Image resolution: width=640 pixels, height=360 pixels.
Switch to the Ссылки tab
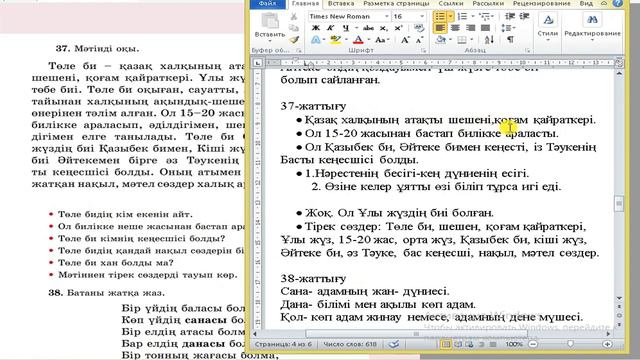click(451, 3)
